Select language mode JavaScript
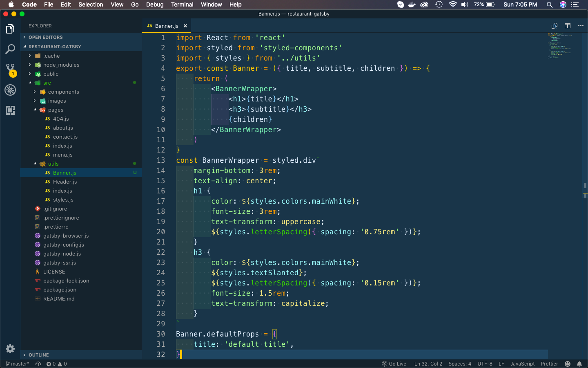 tap(522, 364)
